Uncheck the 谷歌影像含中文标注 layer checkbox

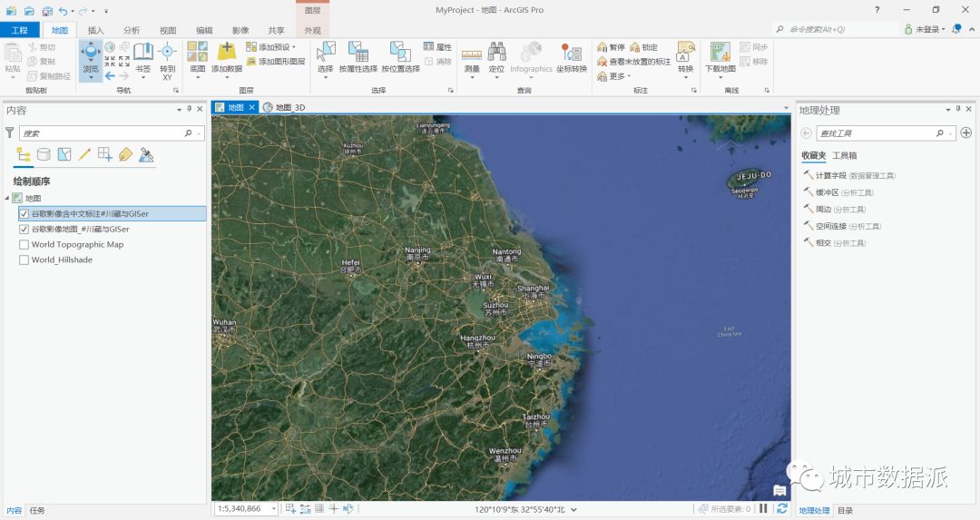(24, 214)
